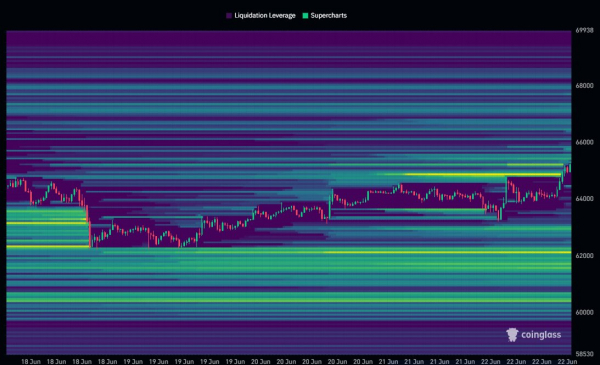The image size is (600, 365).
Task: Click the green Supercharts legend swatch
Action: click(x=305, y=16)
